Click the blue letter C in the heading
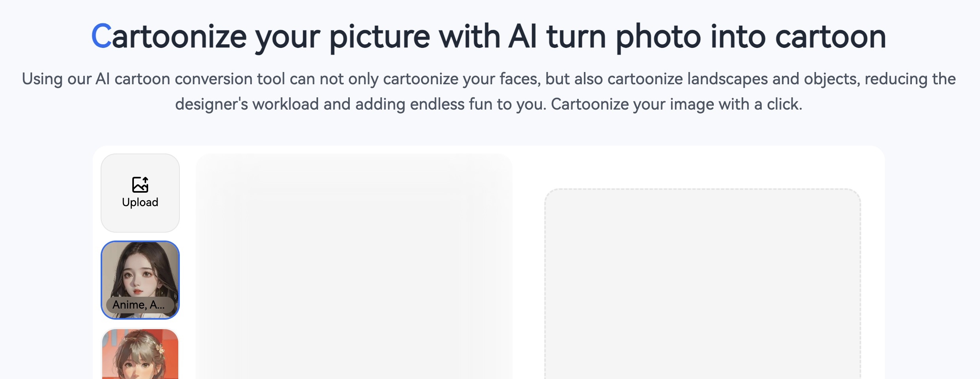Viewport: 980px width, 379px height. (x=101, y=36)
